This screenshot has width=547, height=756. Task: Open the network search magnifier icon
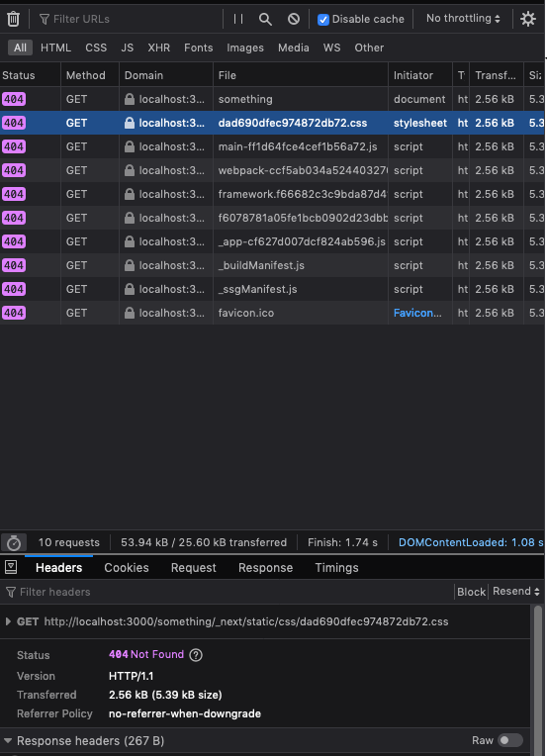tap(265, 19)
